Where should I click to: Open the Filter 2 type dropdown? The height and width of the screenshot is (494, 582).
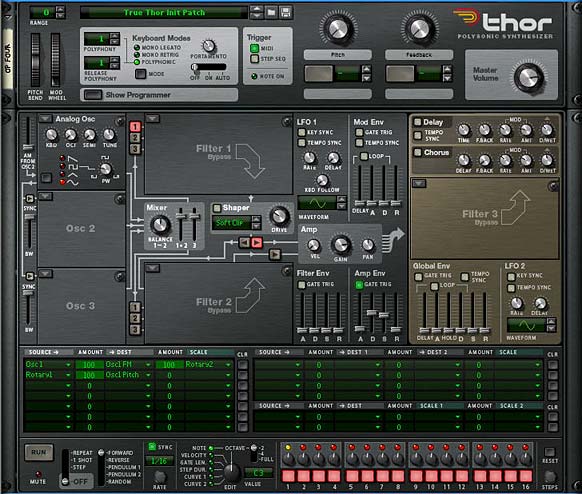(153, 268)
